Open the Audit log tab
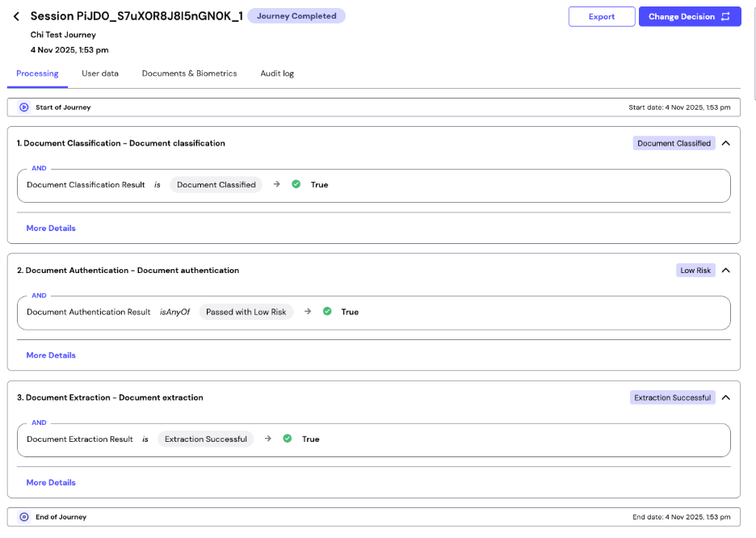The width and height of the screenshot is (756, 538). 277,74
